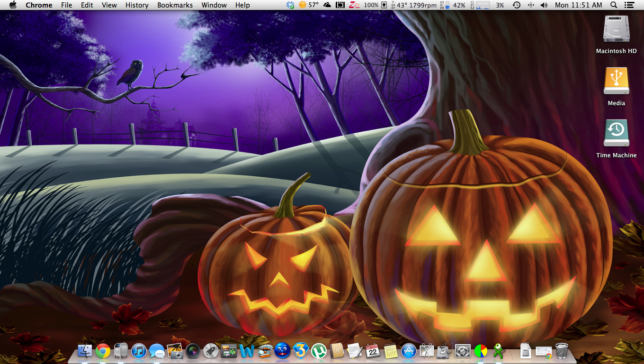The height and width of the screenshot is (364, 644).
Task: Open System Preferences gear icon
Action: coord(463,351)
